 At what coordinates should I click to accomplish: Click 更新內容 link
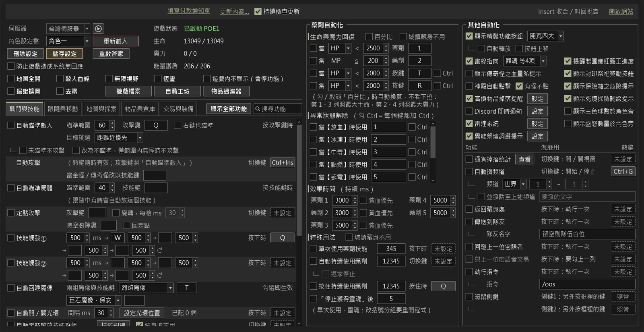[x=234, y=12]
